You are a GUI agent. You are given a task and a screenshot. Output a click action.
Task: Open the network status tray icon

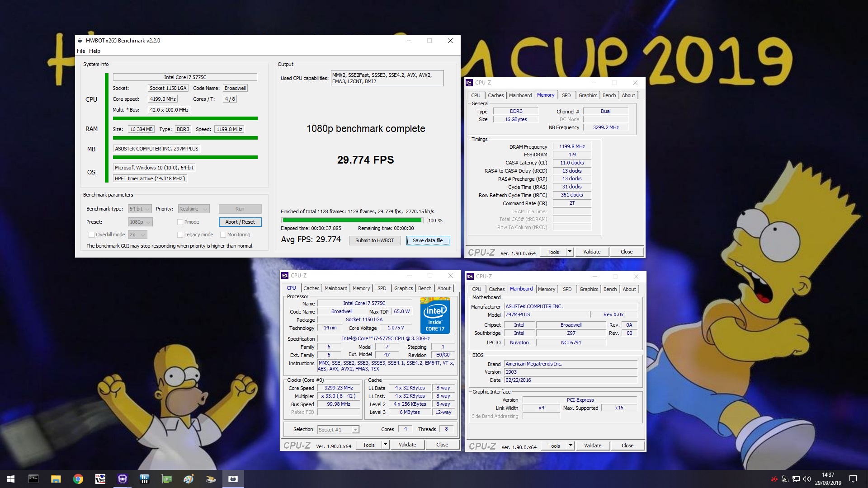796,479
